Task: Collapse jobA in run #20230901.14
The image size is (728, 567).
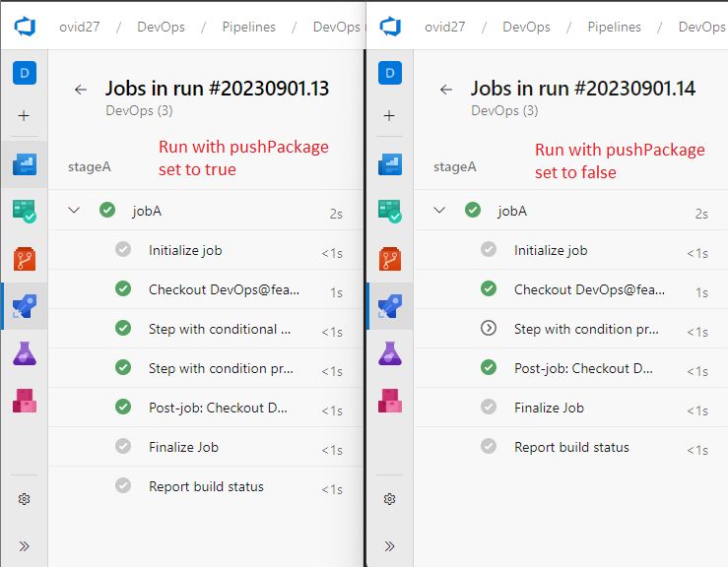Action: point(439,211)
